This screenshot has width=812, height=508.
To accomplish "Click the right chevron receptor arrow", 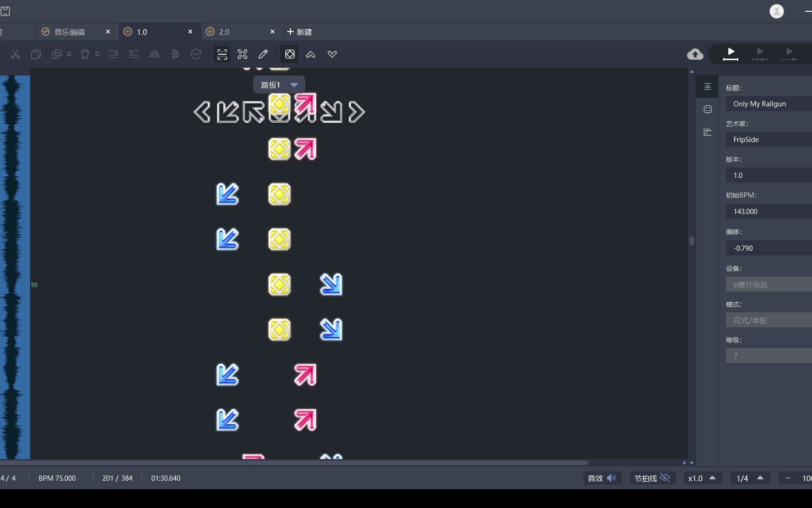I will tap(357, 112).
